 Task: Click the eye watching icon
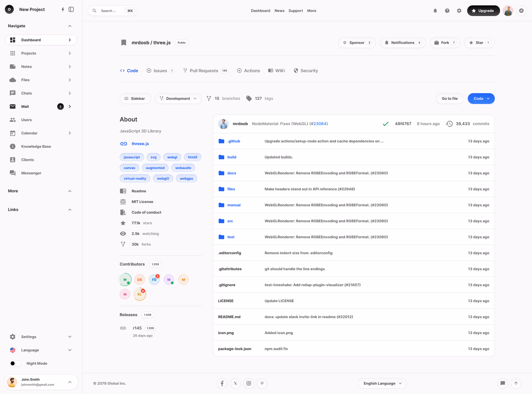click(123, 234)
